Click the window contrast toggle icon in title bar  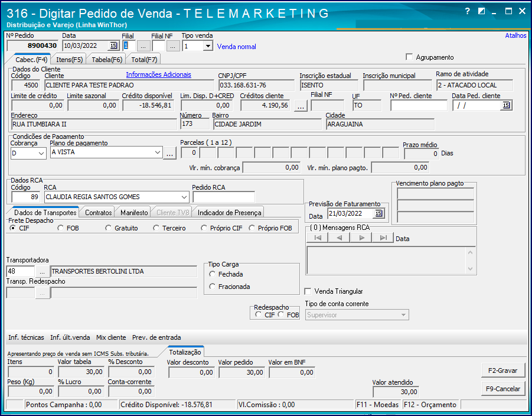click(481, 11)
